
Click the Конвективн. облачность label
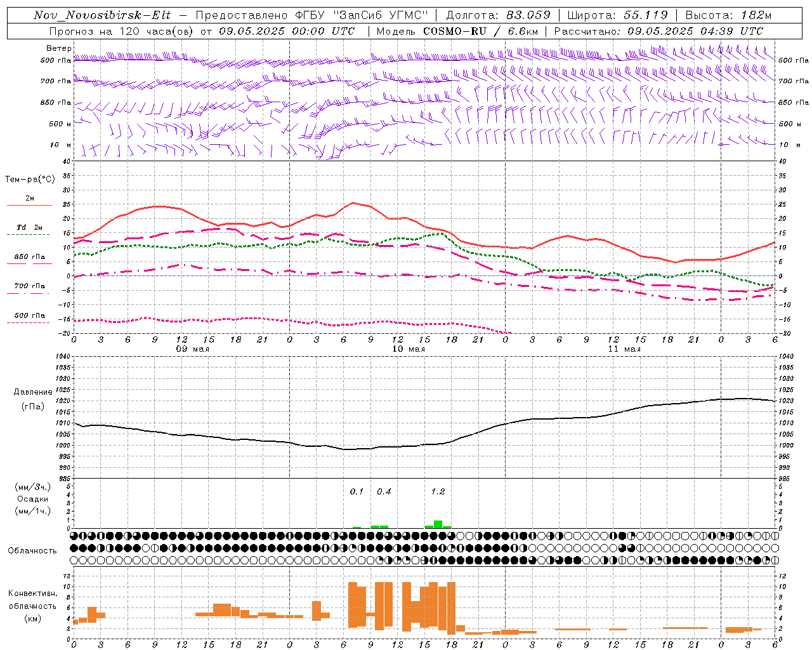point(32,606)
